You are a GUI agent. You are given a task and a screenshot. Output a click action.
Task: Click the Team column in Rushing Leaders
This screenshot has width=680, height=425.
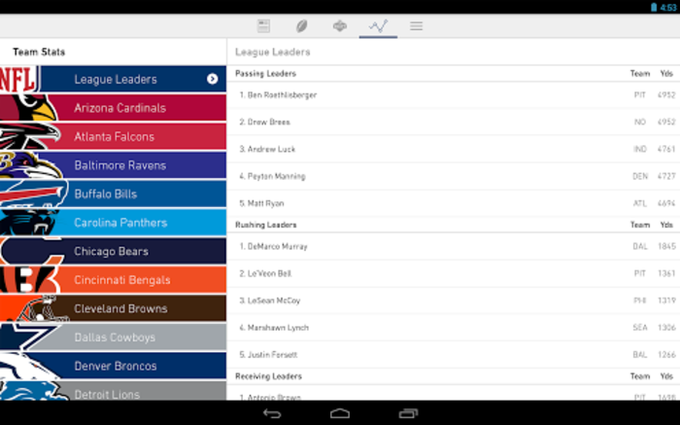tap(640, 225)
